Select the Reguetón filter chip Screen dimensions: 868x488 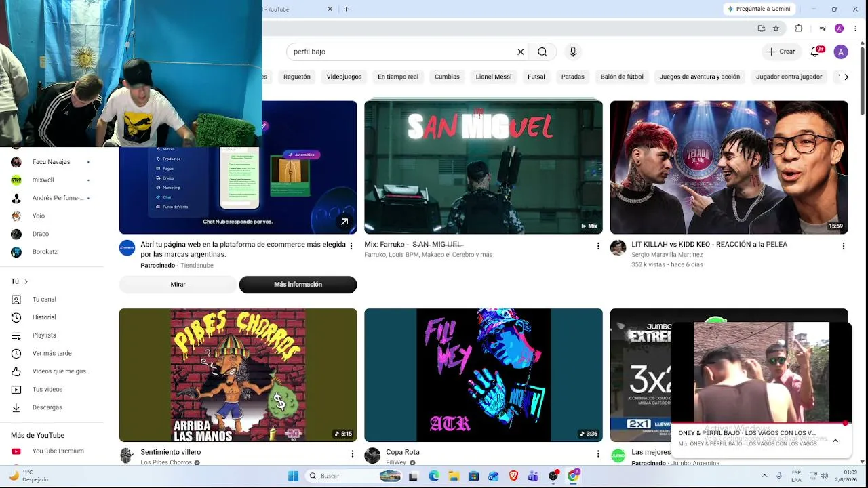(x=297, y=77)
